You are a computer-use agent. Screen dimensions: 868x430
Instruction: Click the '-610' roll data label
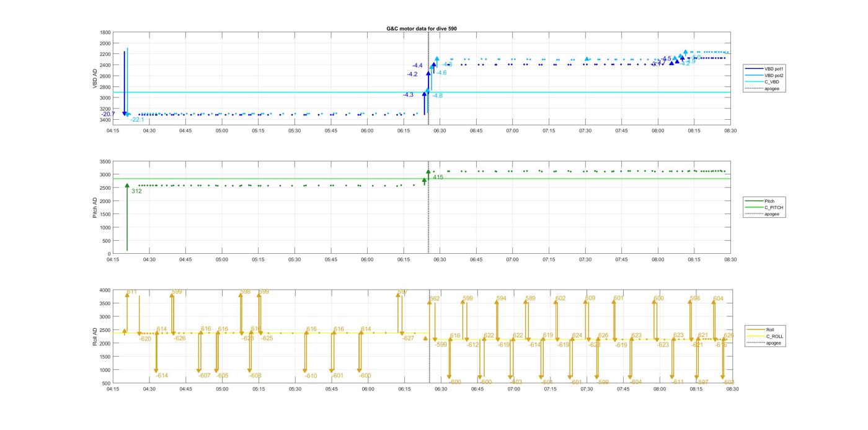coord(311,376)
